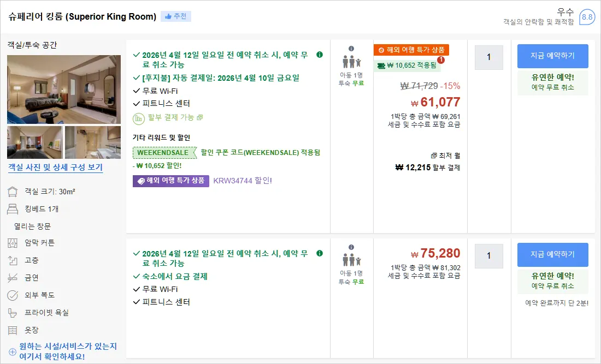The image size is (601, 364).
Task: Open room quantity selector for ₩75,280 offer
Action: (x=488, y=256)
